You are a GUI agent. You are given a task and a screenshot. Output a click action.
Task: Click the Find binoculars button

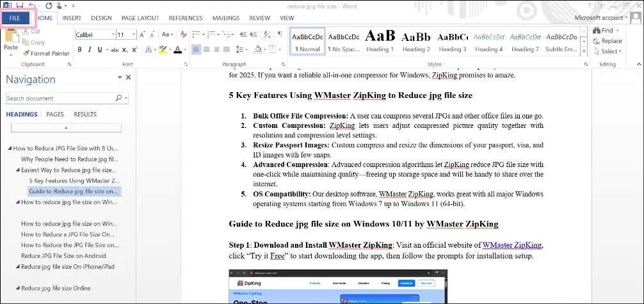click(x=603, y=31)
